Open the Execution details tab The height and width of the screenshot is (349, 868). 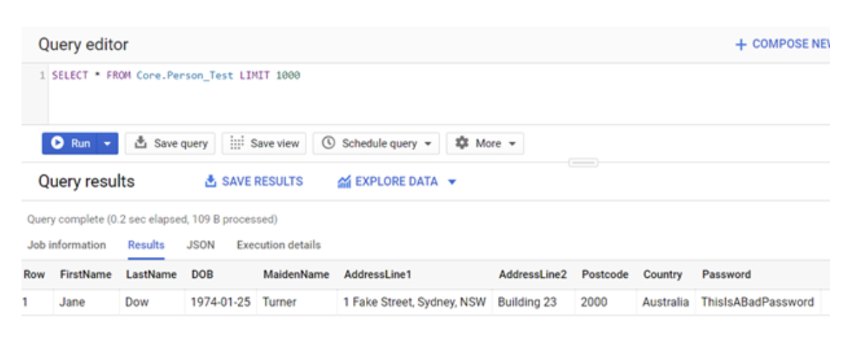pyautogui.click(x=278, y=245)
